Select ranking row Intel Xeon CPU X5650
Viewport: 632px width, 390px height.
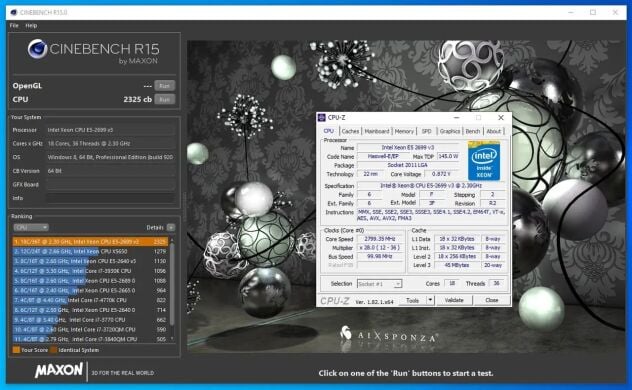[90, 251]
